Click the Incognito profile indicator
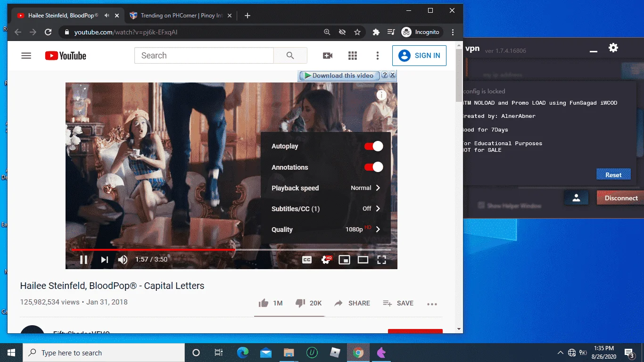 (x=421, y=32)
